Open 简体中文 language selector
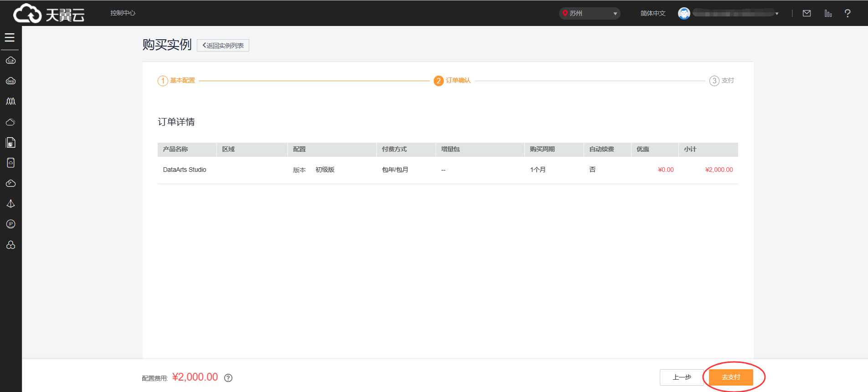 coord(653,13)
